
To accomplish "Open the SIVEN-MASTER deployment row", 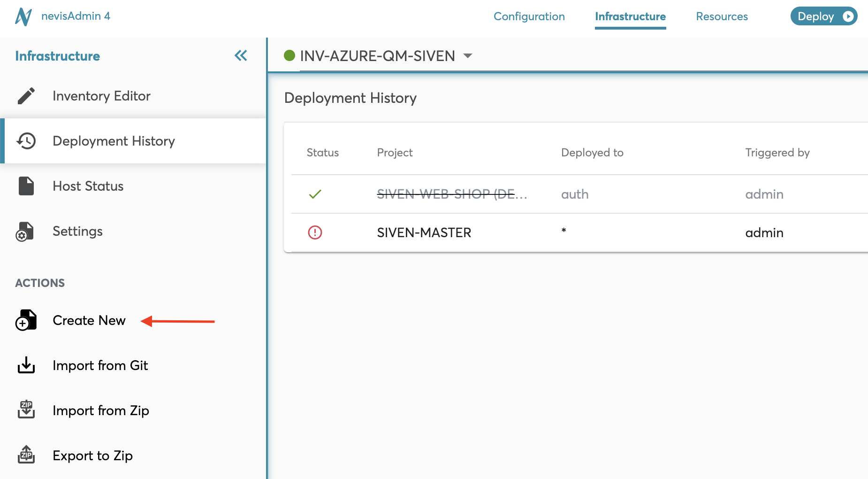I will click(x=424, y=232).
